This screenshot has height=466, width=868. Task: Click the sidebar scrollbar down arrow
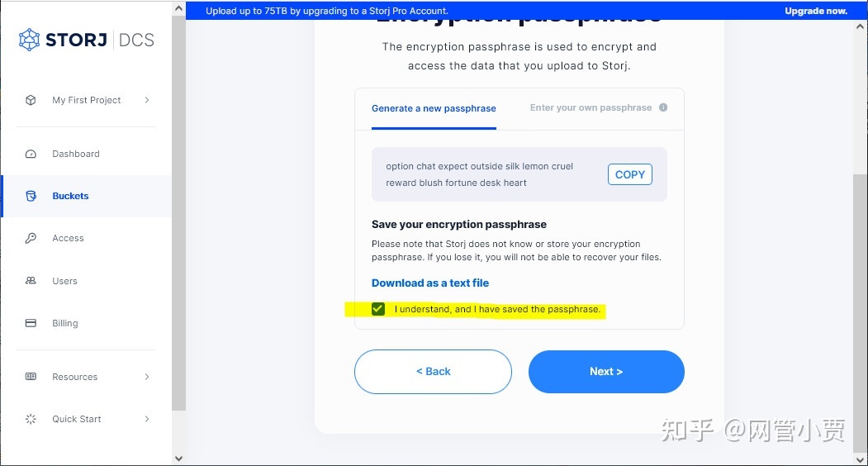(178, 459)
